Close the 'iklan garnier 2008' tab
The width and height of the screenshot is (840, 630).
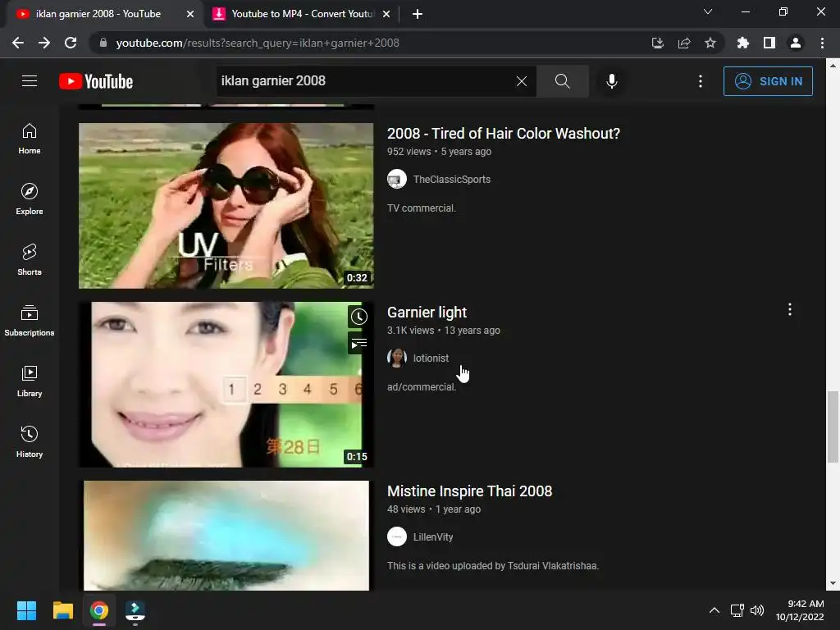point(190,14)
